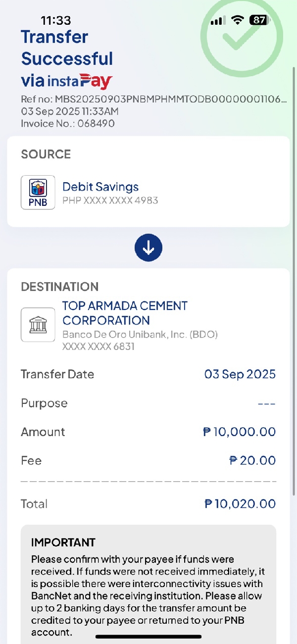Tap the Debit Savings account name
The image size is (297, 644).
(x=100, y=187)
